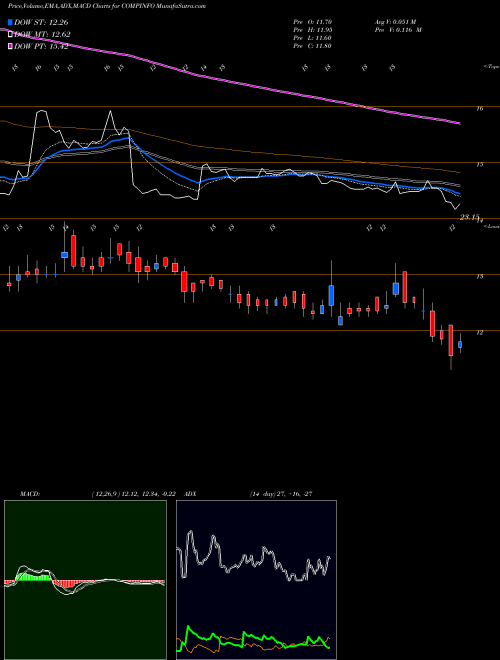
Task: Click the end of the magenta DOW PT line
Action: pyautogui.click(x=459, y=123)
